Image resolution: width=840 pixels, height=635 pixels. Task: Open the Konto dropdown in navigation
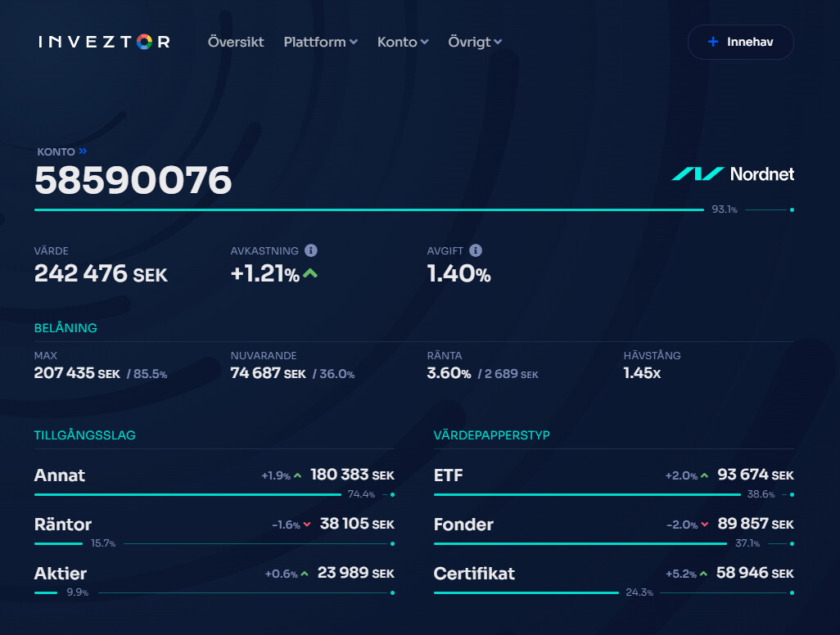[402, 42]
